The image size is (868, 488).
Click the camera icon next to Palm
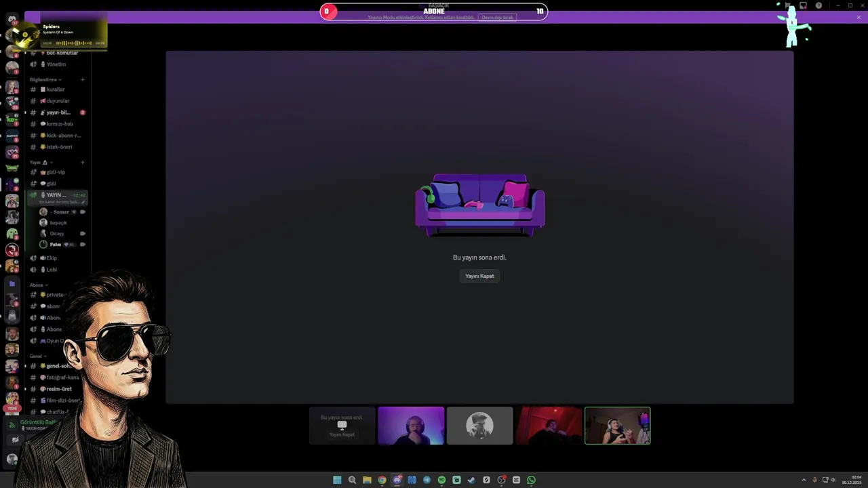(x=83, y=245)
